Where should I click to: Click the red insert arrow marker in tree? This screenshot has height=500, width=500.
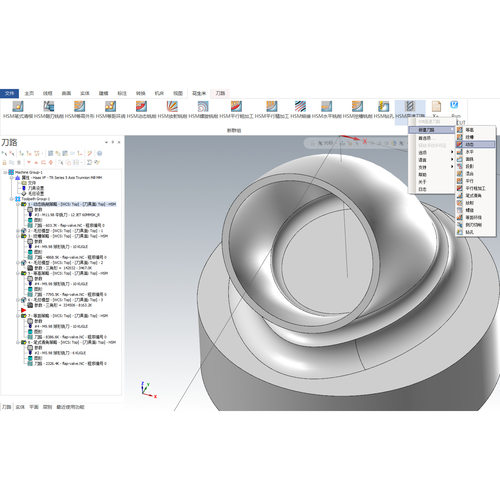click(23, 310)
